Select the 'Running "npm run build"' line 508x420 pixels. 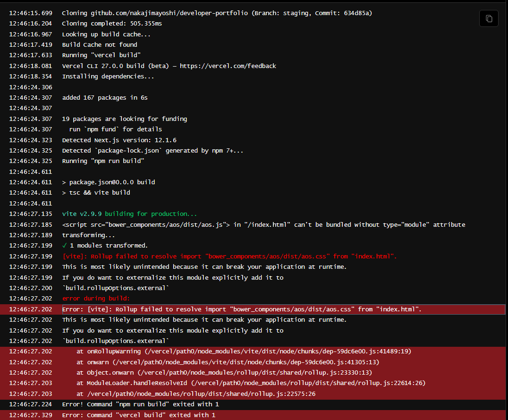[103, 161]
